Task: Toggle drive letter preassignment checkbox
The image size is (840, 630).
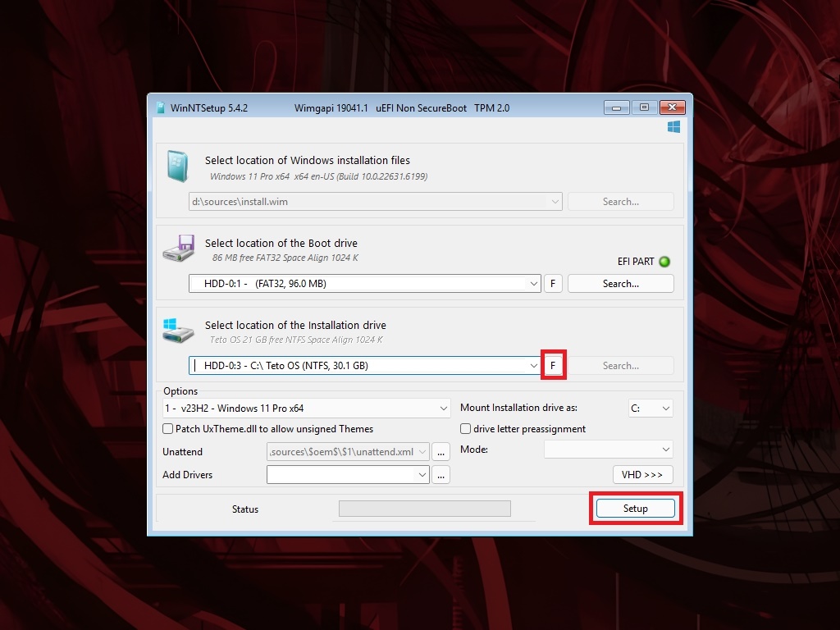Action: point(466,429)
